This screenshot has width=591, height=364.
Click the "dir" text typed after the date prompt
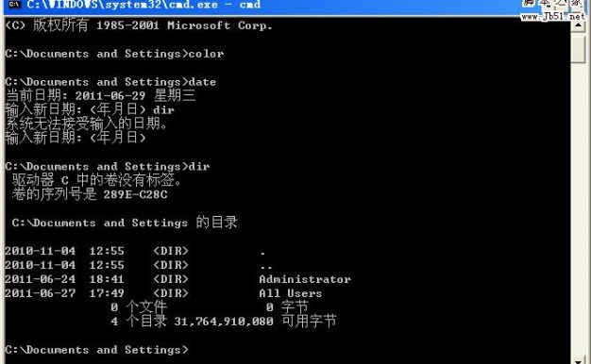pos(163,110)
